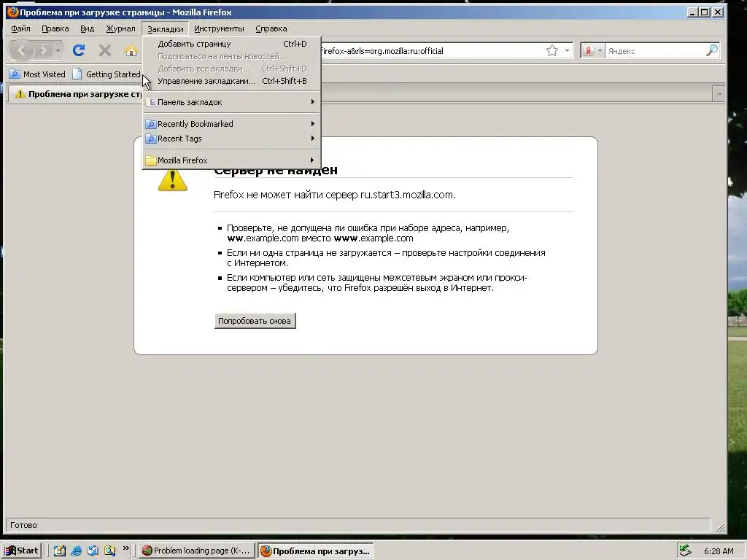The width and height of the screenshot is (747, 560).
Task: Click the magnifier search icon
Action: [x=712, y=50]
